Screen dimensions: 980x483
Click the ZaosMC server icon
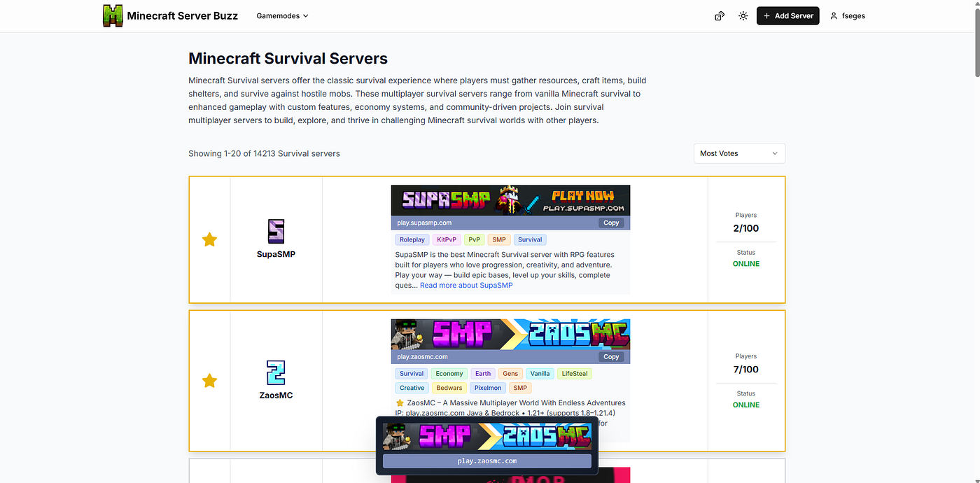pos(276,372)
